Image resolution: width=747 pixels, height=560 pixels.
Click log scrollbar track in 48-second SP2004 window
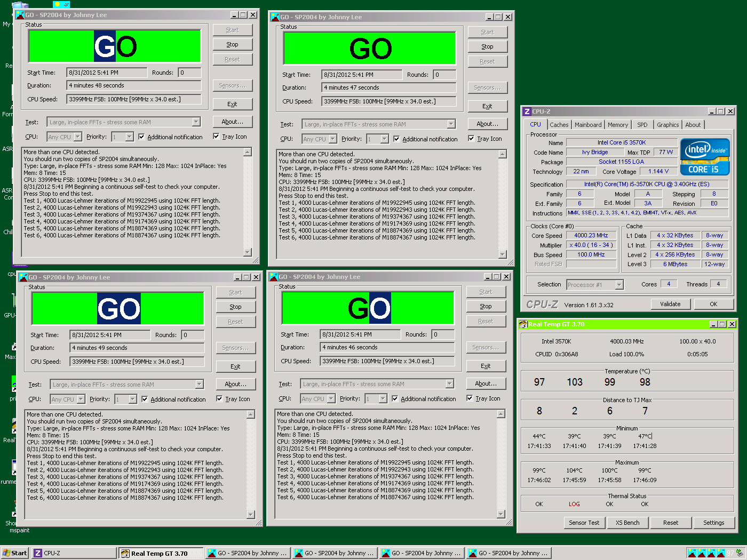(248, 203)
